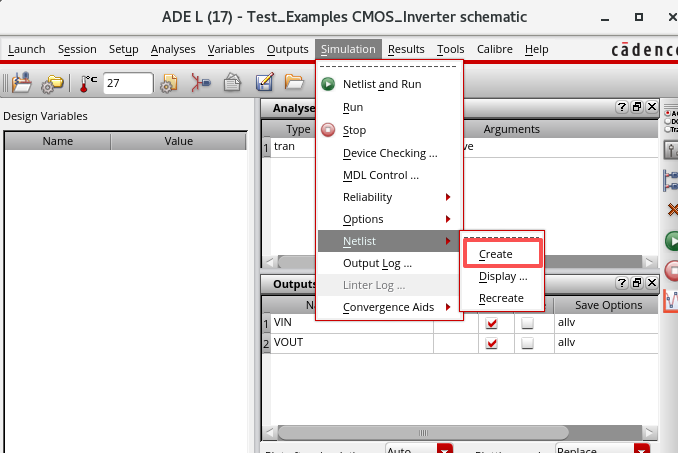Open the Session menu

77,49
